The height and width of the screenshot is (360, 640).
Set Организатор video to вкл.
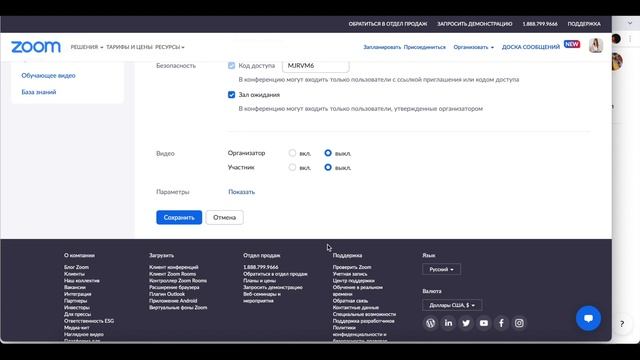tap(292, 153)
